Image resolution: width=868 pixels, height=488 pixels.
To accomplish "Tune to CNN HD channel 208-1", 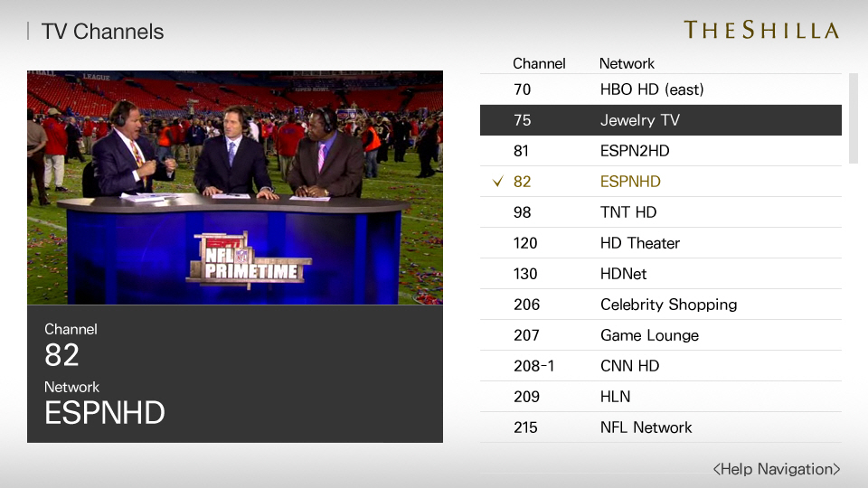I will [x=660, y=366].
